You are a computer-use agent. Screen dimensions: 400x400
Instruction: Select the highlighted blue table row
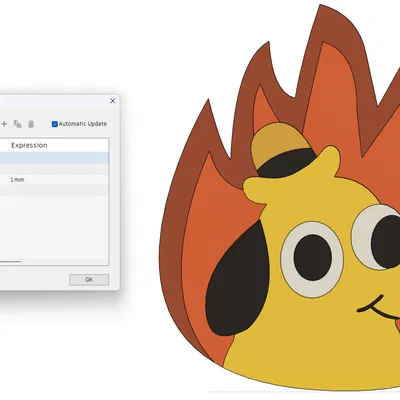(x=54, y=158)
